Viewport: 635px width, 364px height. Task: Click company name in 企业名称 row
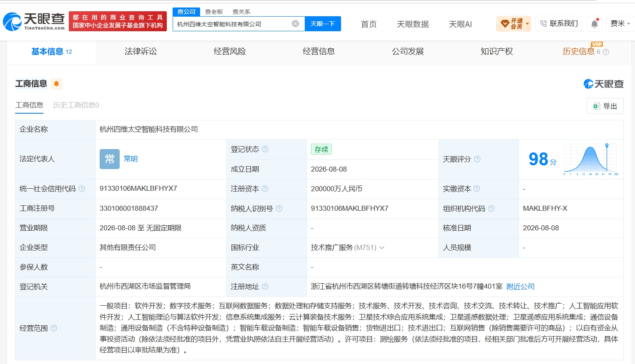pos(149,130)
